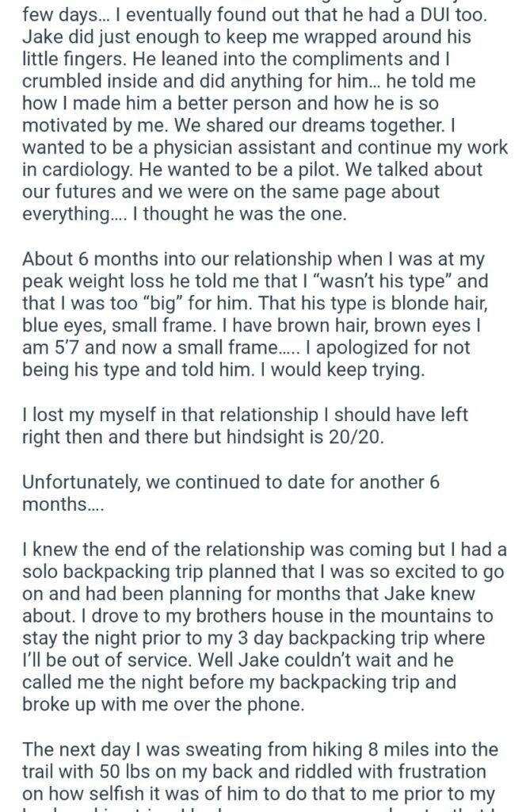
Task: Click the words "blonde hair"
Action: pyautogui.click(x=439, y=304)
